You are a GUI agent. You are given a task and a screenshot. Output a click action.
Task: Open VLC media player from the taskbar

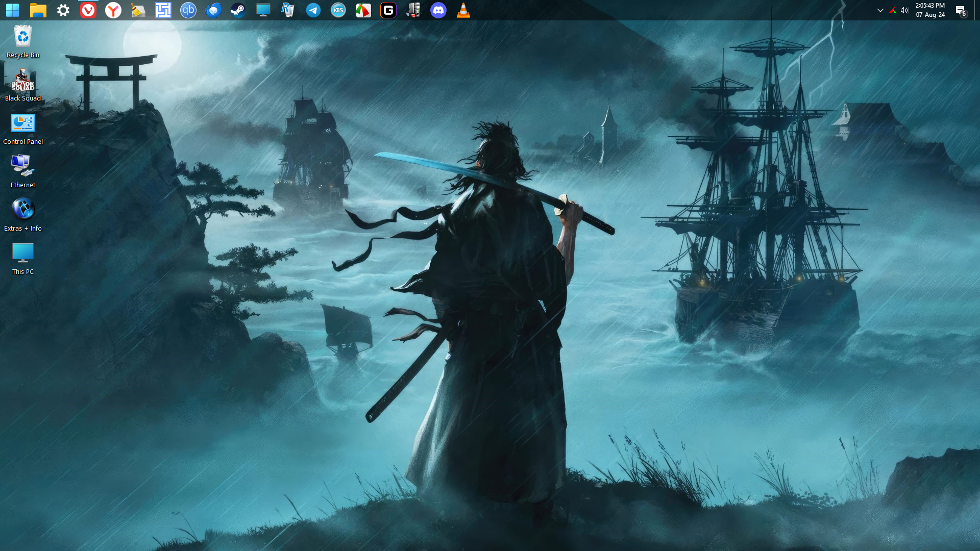click(463, 10)
